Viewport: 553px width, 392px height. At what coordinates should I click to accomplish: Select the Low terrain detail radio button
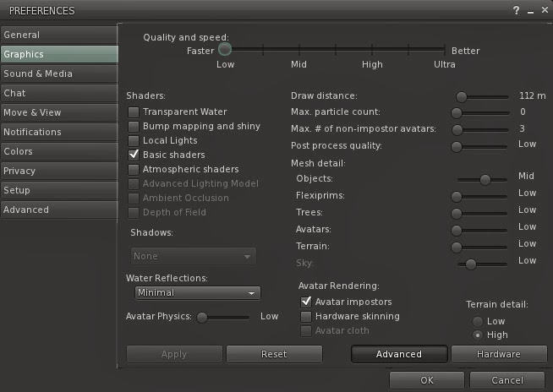pos(479,321)
